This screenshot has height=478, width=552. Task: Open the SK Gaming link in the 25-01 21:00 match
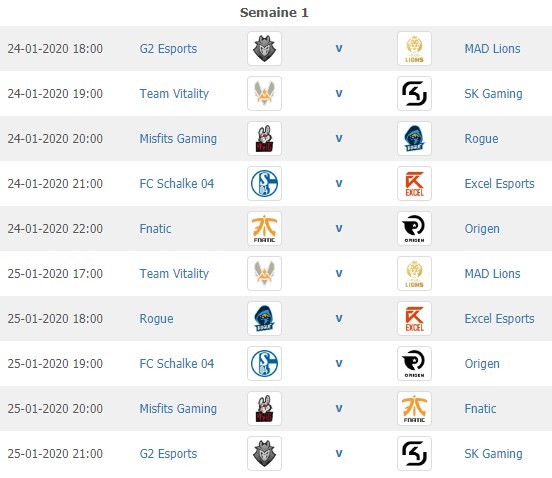(x=493, y=454)
